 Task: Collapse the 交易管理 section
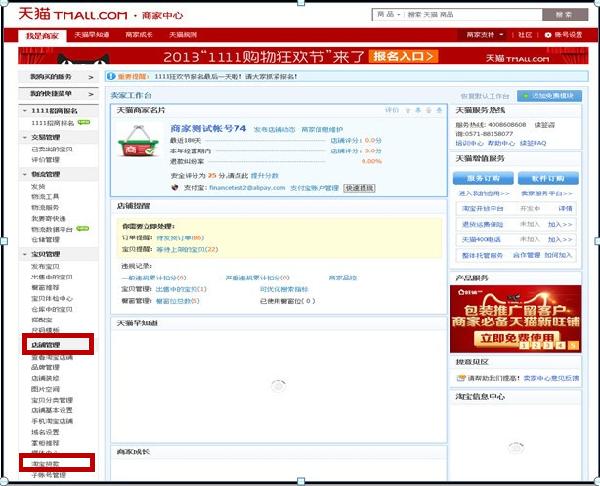coord(24,137)
